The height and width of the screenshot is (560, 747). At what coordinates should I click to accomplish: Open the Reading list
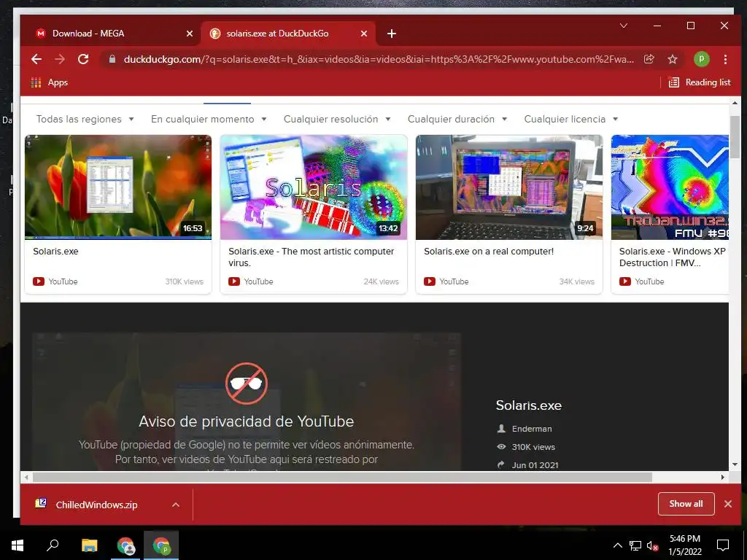(x=700, y=82)
